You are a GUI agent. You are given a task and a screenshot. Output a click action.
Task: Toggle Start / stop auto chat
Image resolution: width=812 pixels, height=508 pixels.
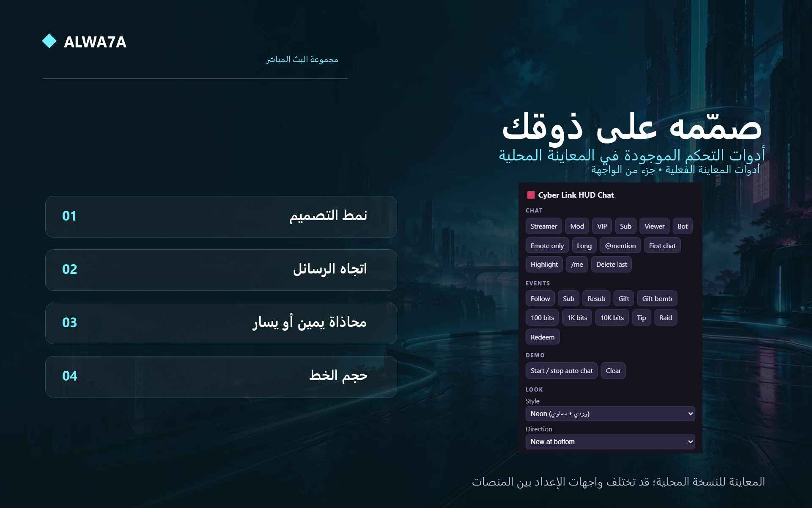click(562, 370)
